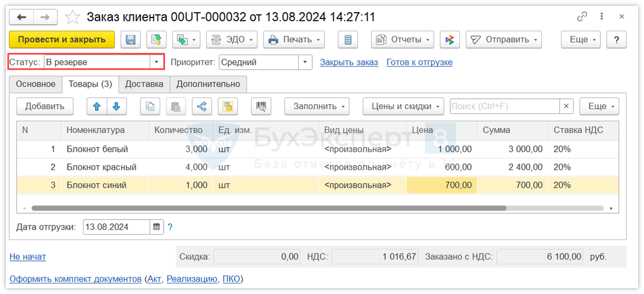
Task: Expand the Приоритет dropdown arrow
Action: pyautogui.click(x=305, y=62)
